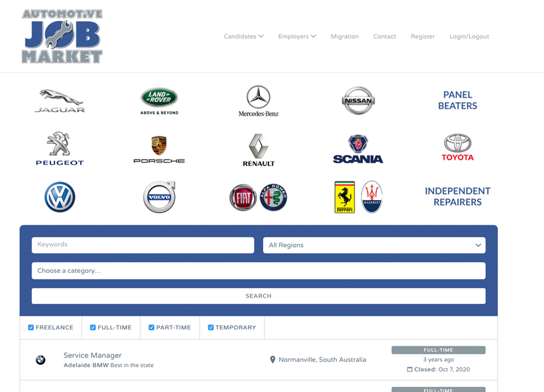Open the Service Manager job listing
The width and height of the screenshot is (544, 392).
(x=92, y=355)
